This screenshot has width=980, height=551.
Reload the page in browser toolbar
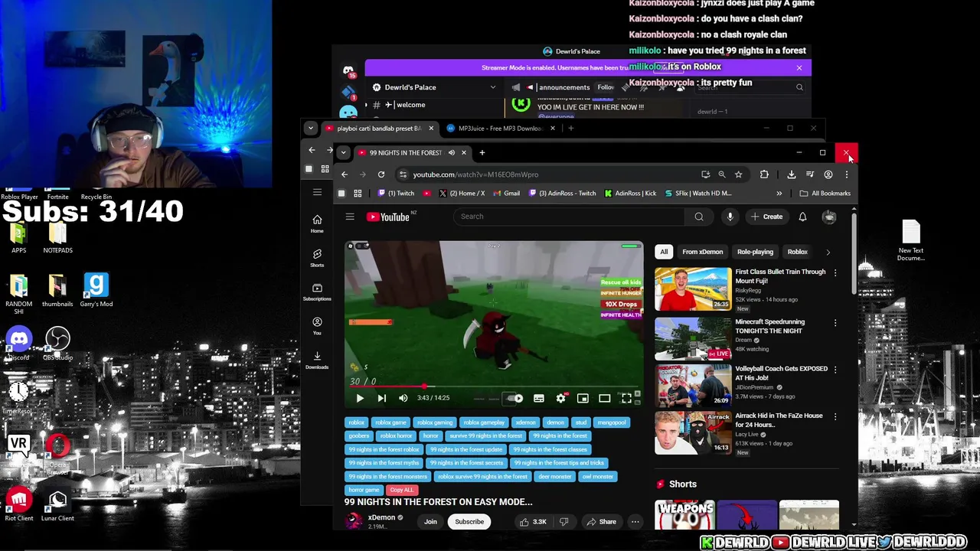coord(381,174)
